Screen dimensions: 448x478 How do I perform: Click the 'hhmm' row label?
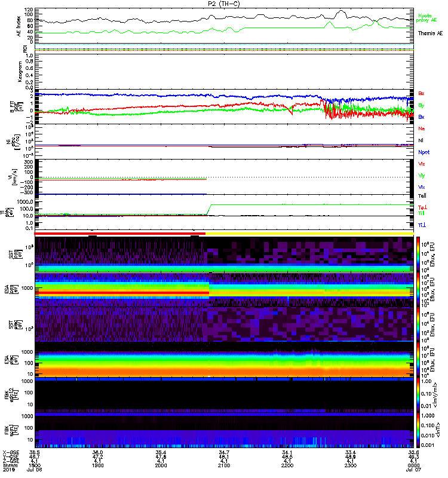pyautogui.click(x=10, y=465)
